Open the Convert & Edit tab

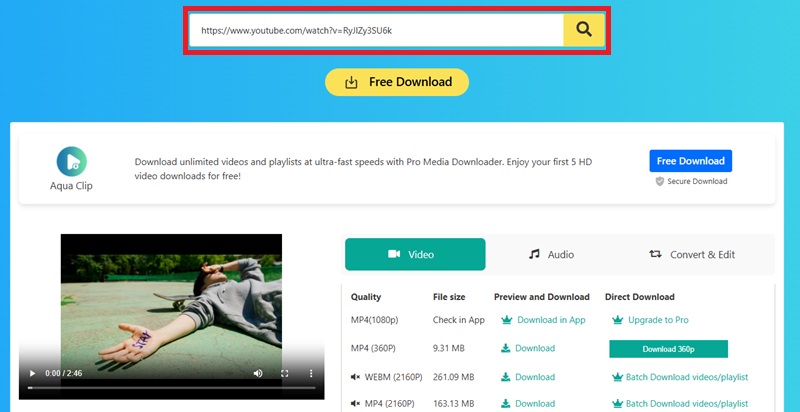point(692,254)
